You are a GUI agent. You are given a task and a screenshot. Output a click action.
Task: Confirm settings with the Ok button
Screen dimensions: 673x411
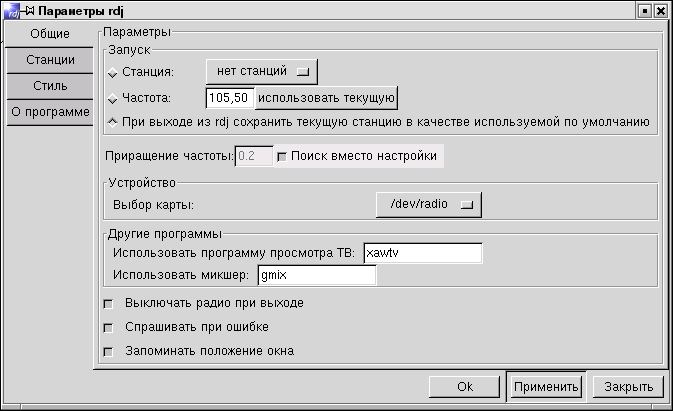point(464,387)
